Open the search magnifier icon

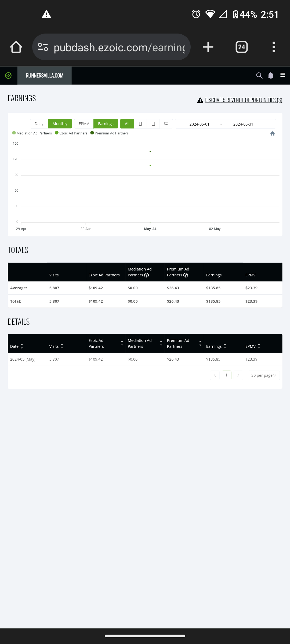[259, 76]
